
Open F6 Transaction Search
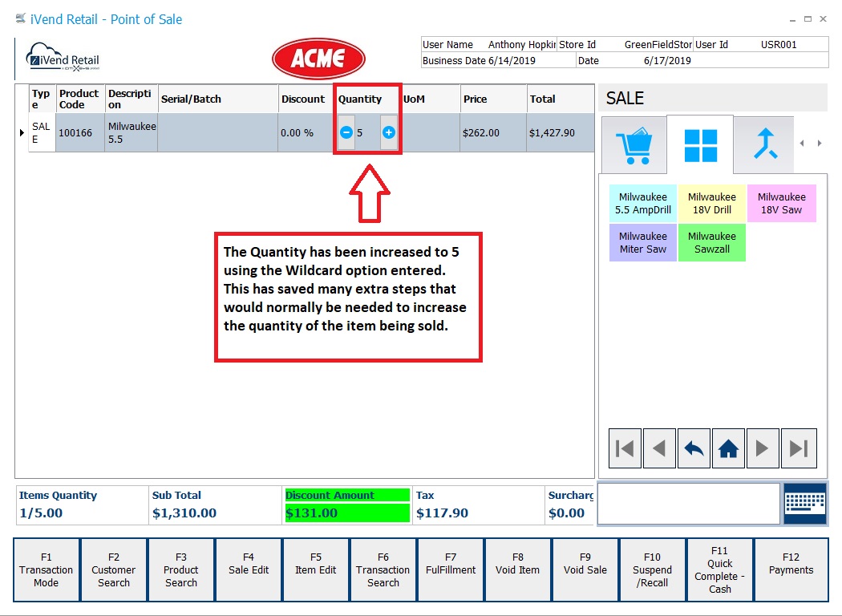pyautogui.click(x=383, y=569)
